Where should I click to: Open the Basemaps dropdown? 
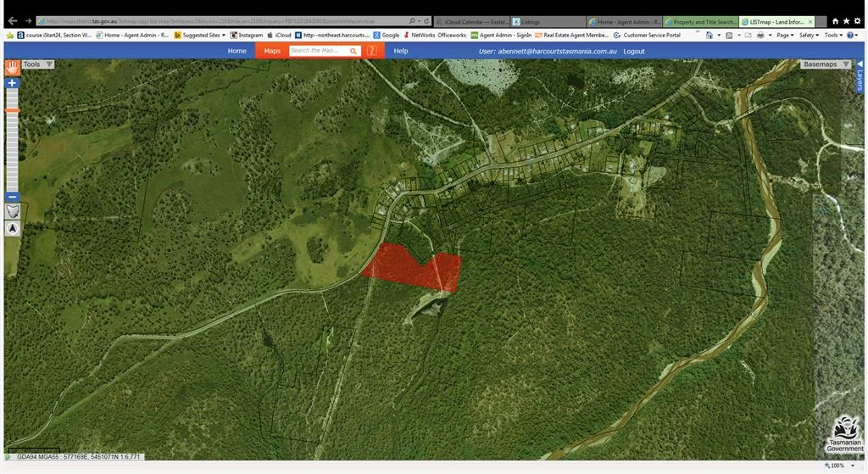[826, 64]
